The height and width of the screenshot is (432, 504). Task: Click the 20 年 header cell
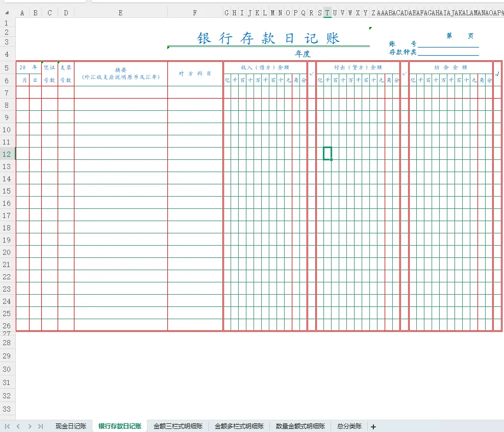tap(29, 67)
